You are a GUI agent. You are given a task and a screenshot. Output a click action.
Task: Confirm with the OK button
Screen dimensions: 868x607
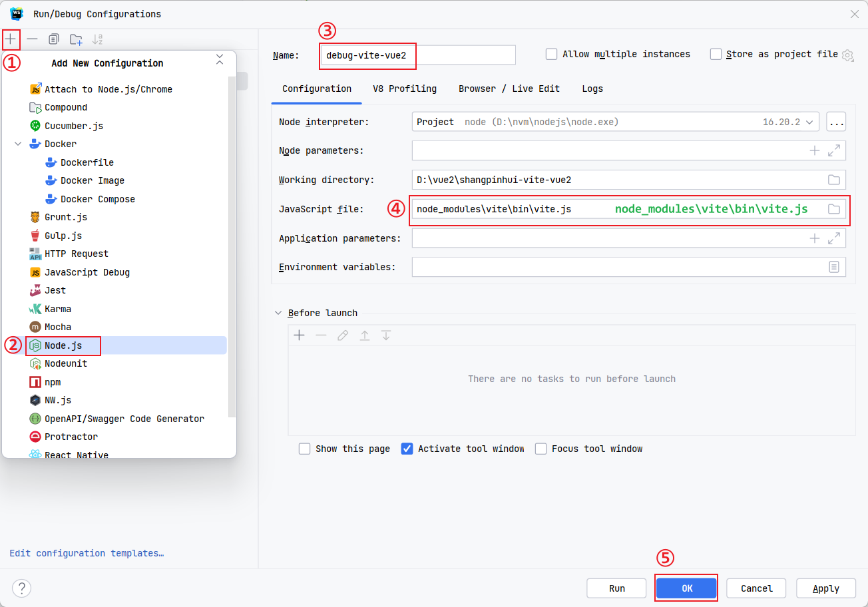[x=686, y=588]
